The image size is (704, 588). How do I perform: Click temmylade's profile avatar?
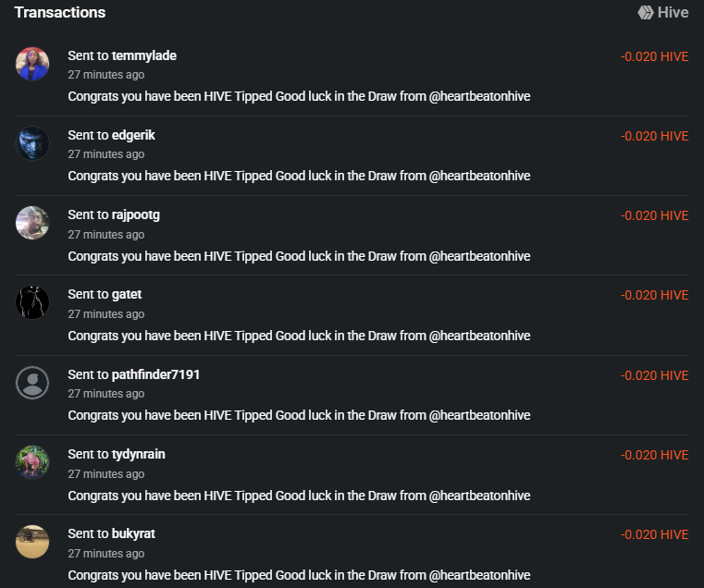[32, 64]
